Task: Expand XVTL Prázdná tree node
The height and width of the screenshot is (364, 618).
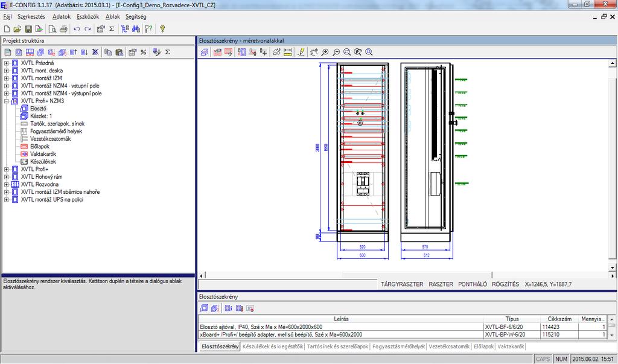Action: tap(6, 63)
